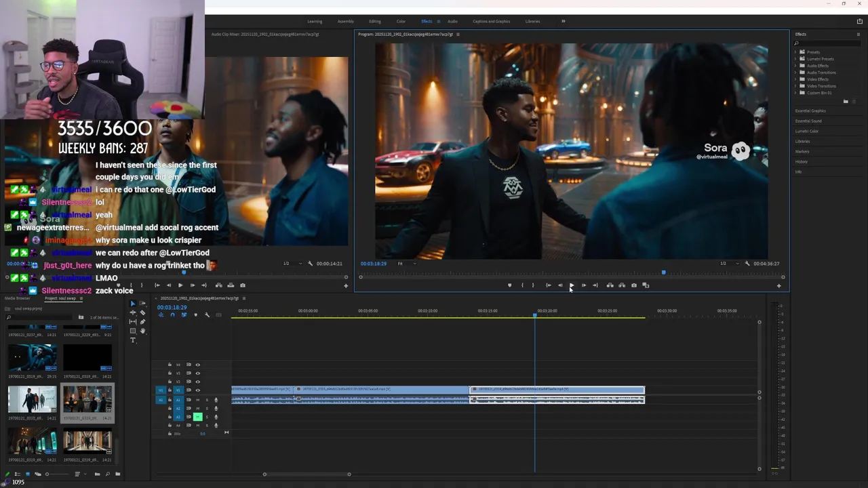This screenshot has height=488, width=868.
Task: Open the History panel
Action: 802,161
